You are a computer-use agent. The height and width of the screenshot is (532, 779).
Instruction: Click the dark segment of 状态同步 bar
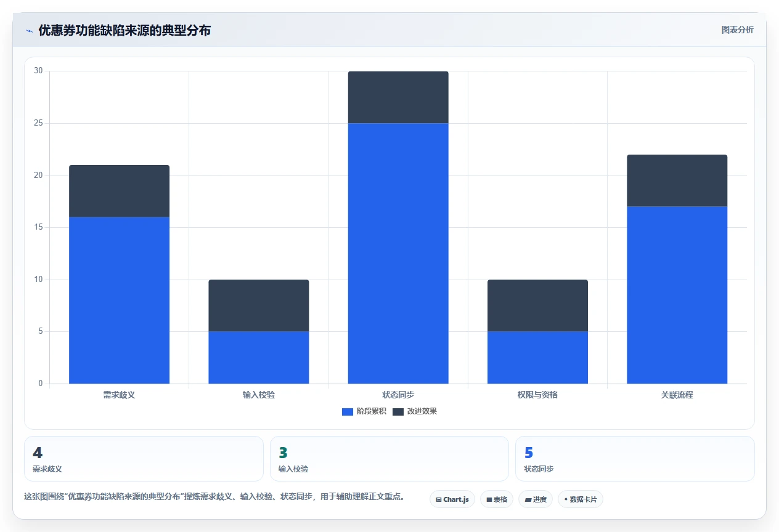[398, 97]
